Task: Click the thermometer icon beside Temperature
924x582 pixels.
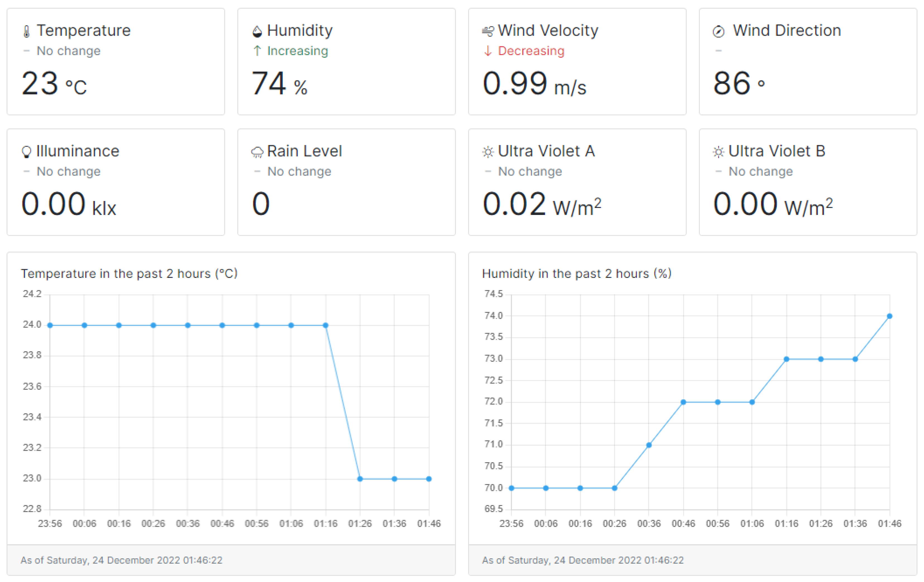Action: [x=26, y=31]
